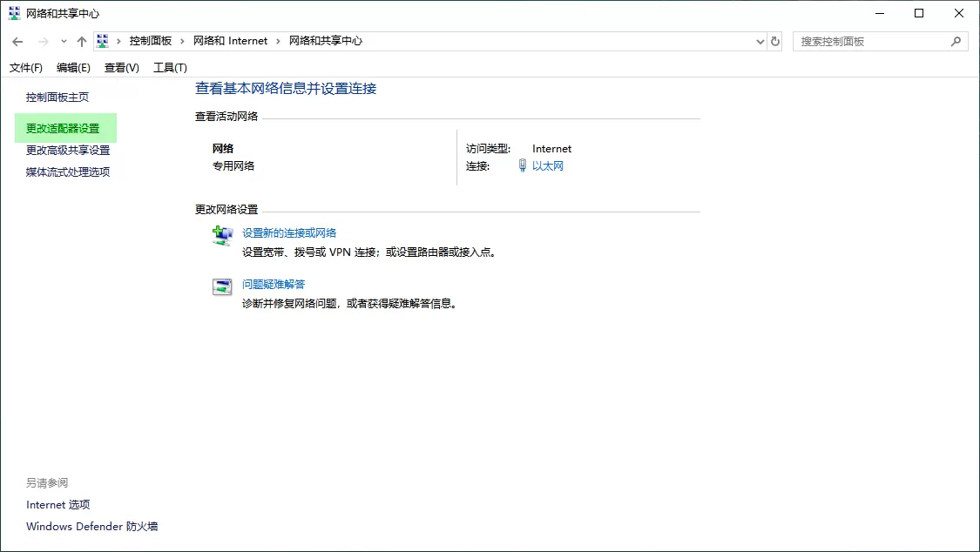Image resolution: width=980 pixels, height=552 pixels.
Task: Open the address bar history dropdown arrow
Action: tap(759, 41)
